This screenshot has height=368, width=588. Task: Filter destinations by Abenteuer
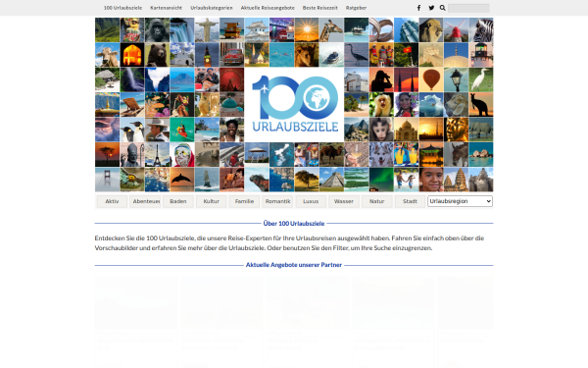pos(145,201)
